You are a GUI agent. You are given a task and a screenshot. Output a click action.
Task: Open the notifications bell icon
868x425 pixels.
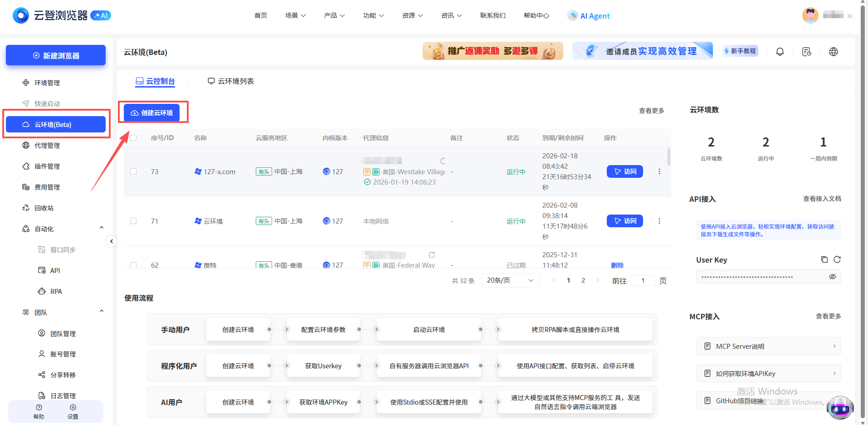point(780,51)
